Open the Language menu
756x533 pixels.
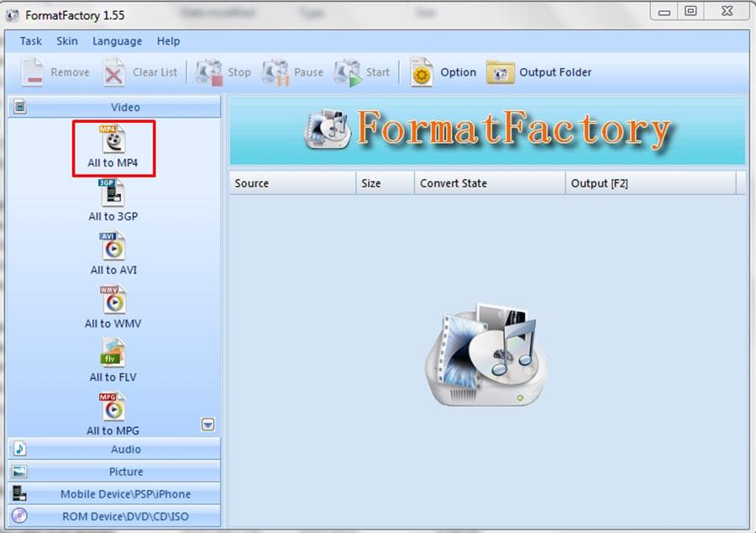[117, 41]
